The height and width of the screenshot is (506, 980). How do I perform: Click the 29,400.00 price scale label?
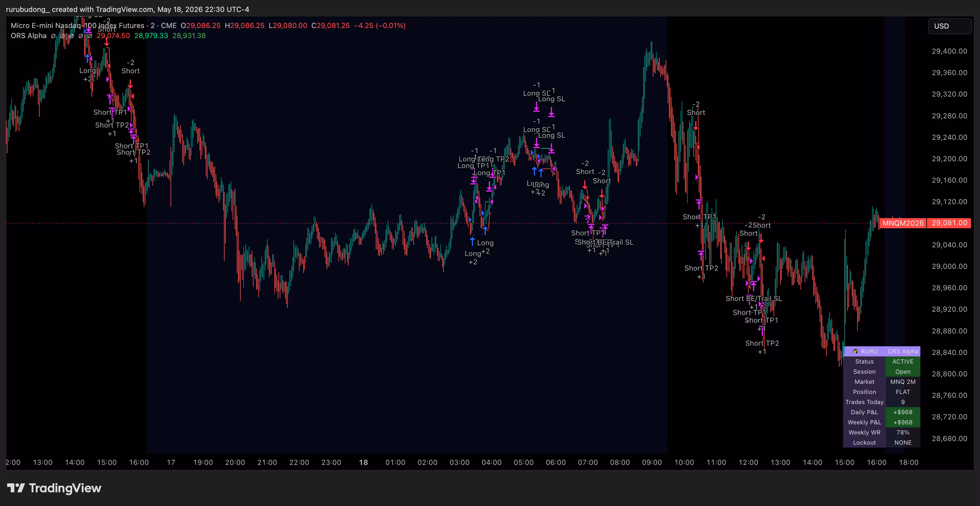pos(949,51)
